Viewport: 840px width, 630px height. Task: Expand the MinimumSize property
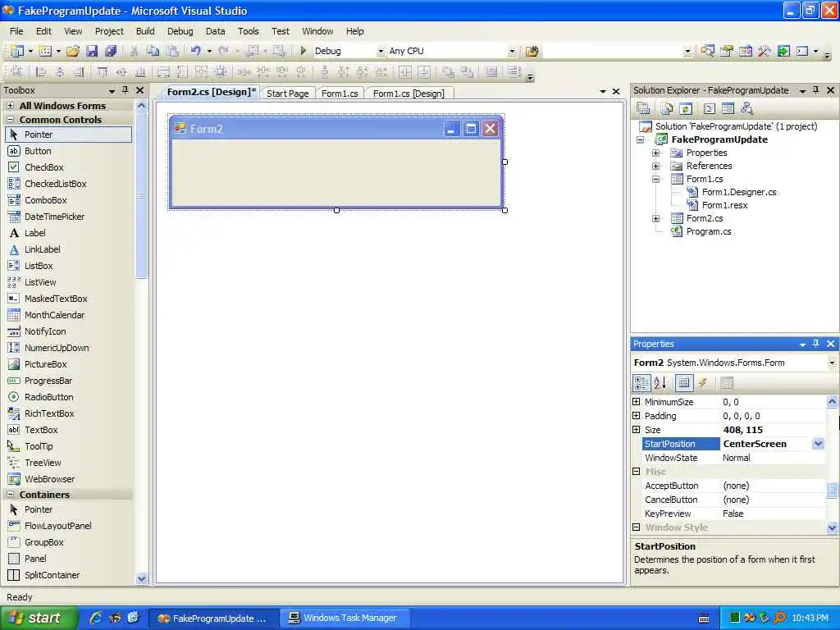point(637,402)
